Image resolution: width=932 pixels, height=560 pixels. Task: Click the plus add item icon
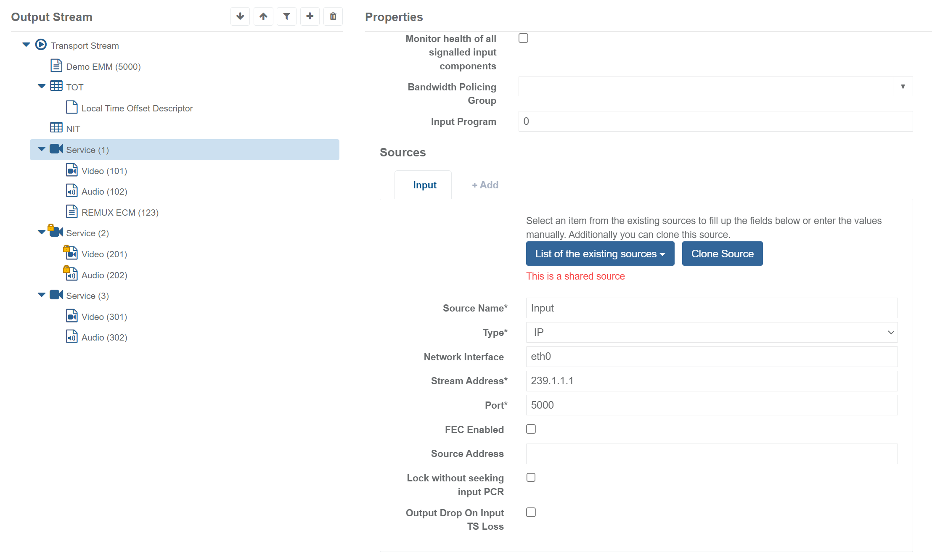point(310,16)
